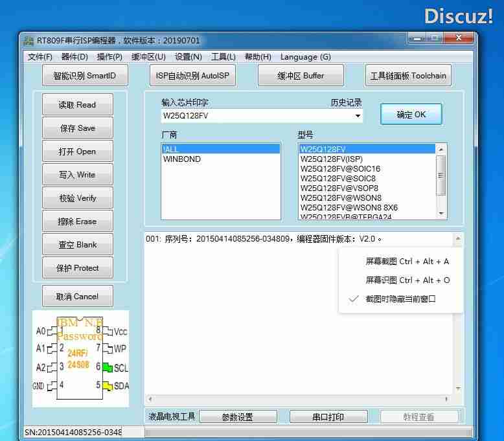The image size is (504, 441).
Task: Click the green SCL pin on chip diagram
Action: point(108,368)
